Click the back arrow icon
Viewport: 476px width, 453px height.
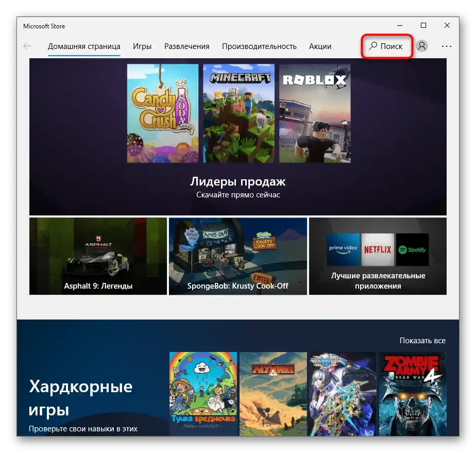[x=27, y=46]
